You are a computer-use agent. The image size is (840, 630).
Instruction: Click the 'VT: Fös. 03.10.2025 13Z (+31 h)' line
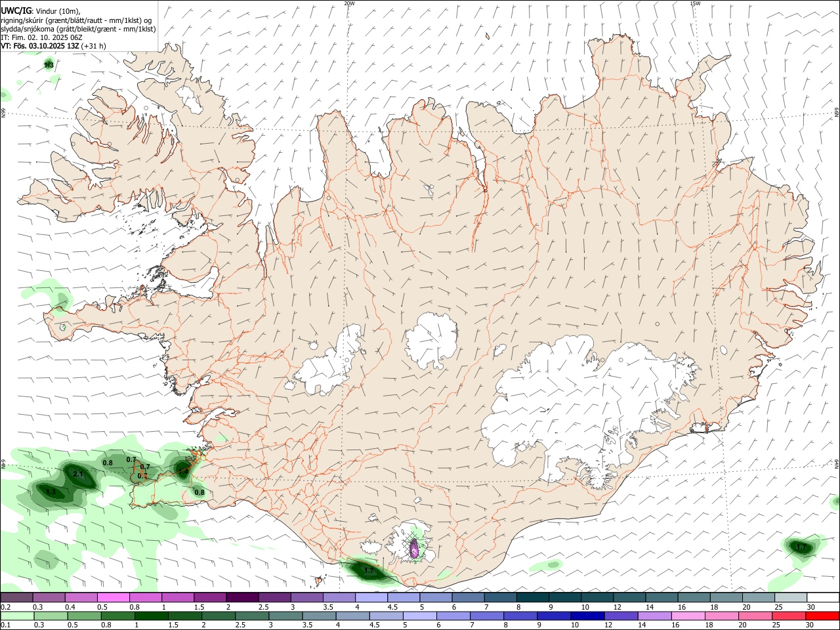point(54,47)
